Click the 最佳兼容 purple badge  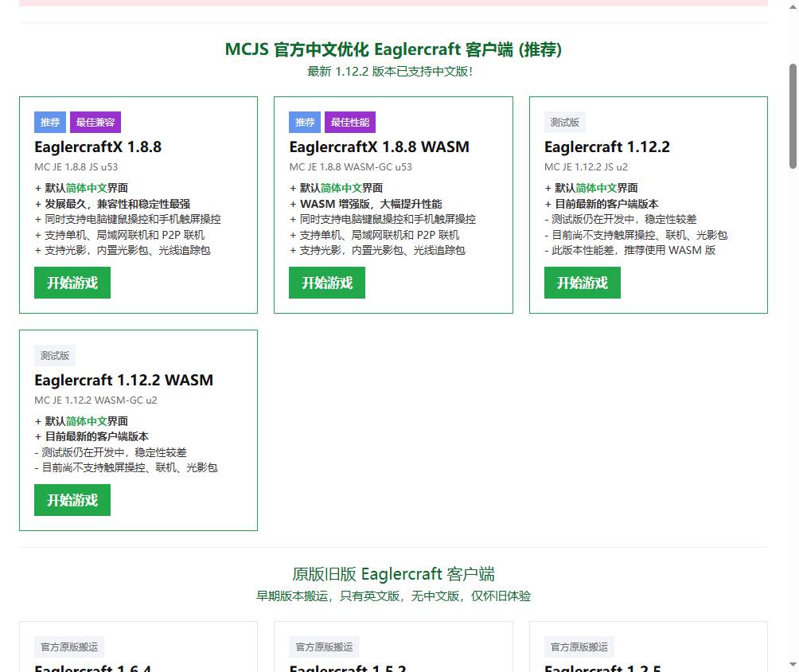(x=95, y=123)
